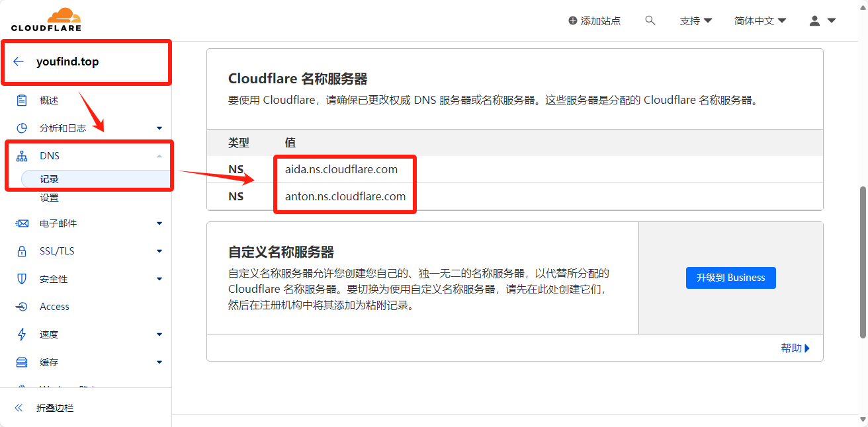Click the Speed (速度) lightning icon
This screenshot has width=868, height=427.
coord(22,334)
